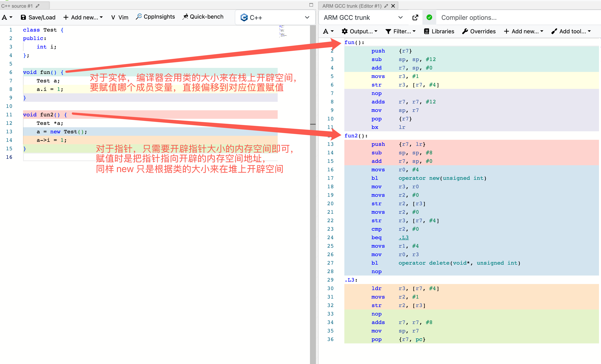The width and height of the screenshot is (601, 364).
Task: Click the green compilation status checkmark
Action: pos(429,18)
